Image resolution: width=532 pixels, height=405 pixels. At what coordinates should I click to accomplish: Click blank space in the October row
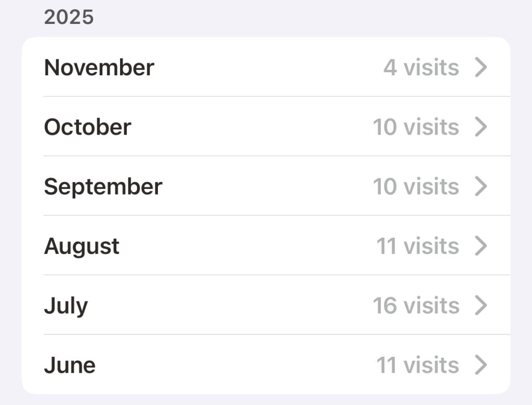[x=249, y=127]
